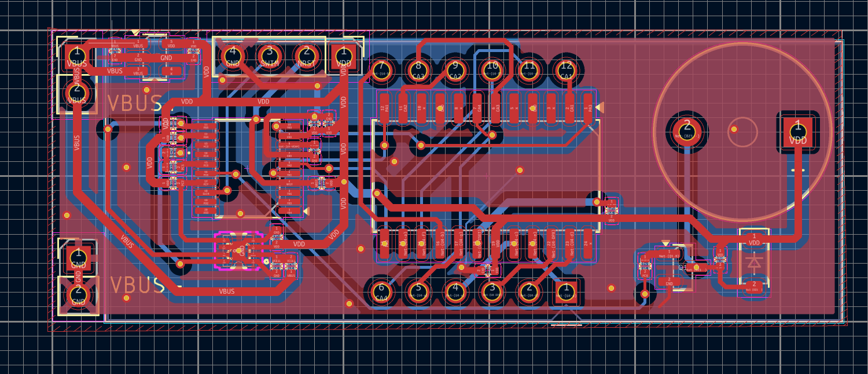The width and height of the screenshot is (868, 374).
Task: Select bottom row pad 6 labeled CA4
Action: tap(381, 291)
